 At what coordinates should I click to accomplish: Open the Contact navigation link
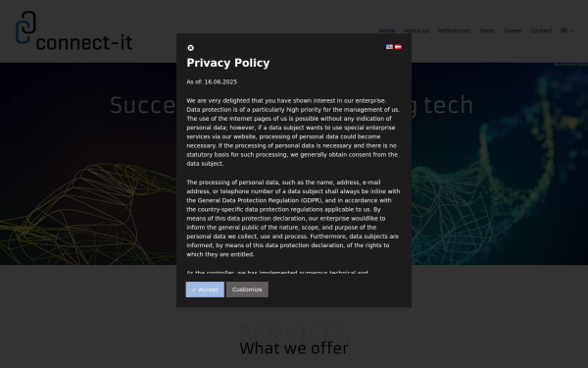(541, 30)
